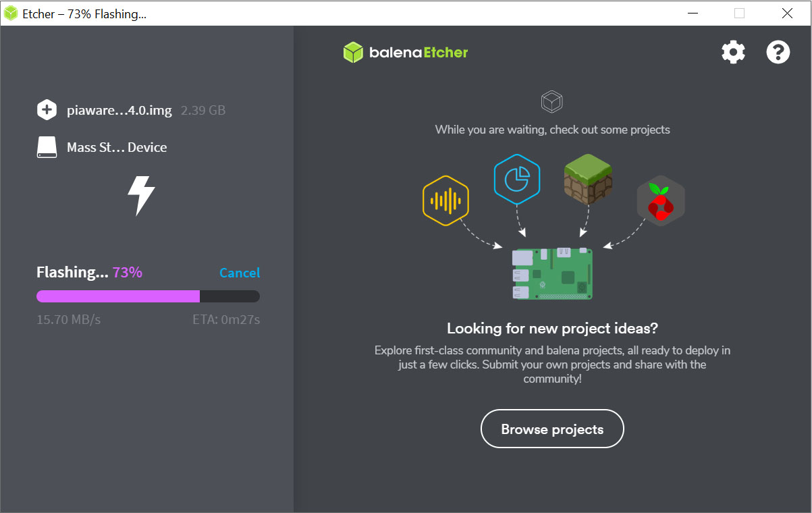This screenshot has width=812, height=513.
Task: Click the Pi-hole raspberry hexagon icon
Action: [661, 200]
